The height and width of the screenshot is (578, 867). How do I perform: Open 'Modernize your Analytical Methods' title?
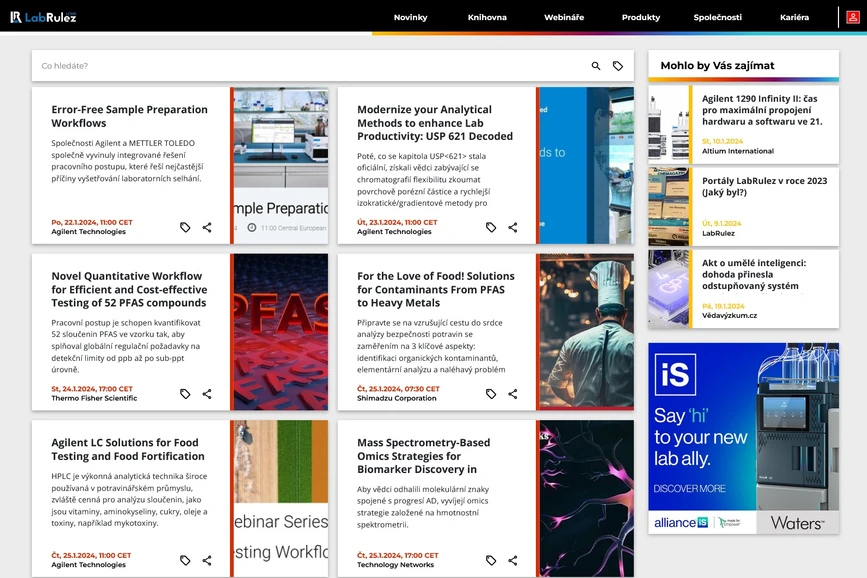pos(435,123)
